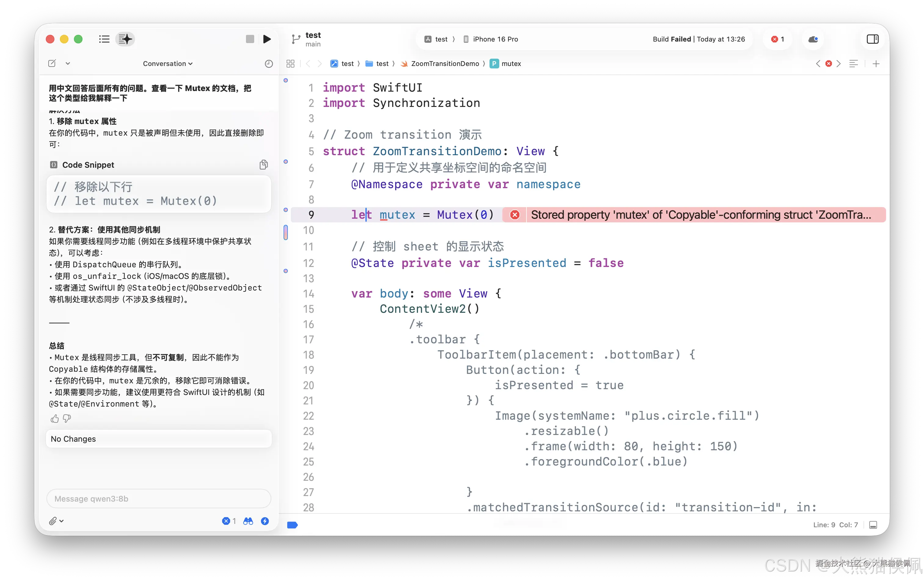Toggle the inspector panel on the right
The height and width of the screenshot is (581, 924).
click(x=872, y=39)
